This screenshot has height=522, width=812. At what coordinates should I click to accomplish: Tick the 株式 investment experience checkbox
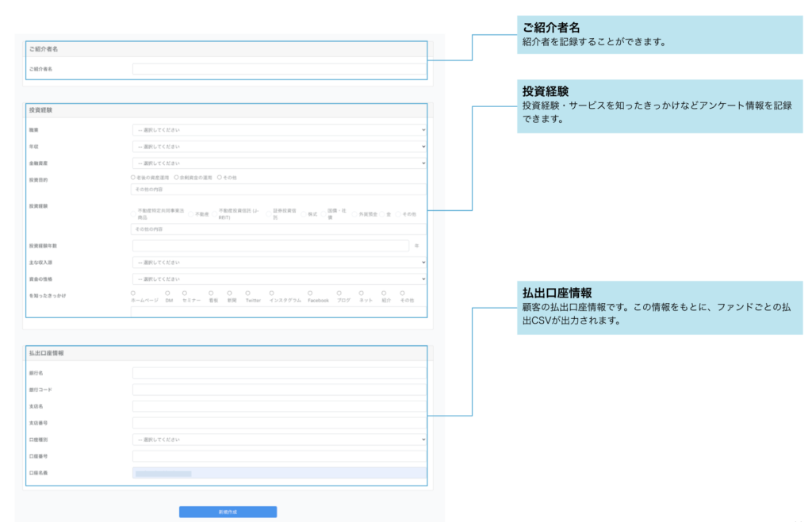pyautogui.click(x=304, y=214)
